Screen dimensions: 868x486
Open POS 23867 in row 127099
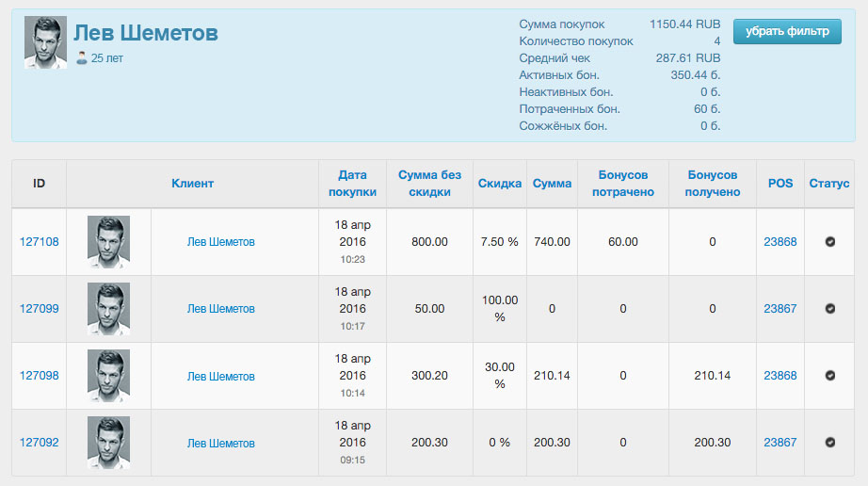click(780, 309)
